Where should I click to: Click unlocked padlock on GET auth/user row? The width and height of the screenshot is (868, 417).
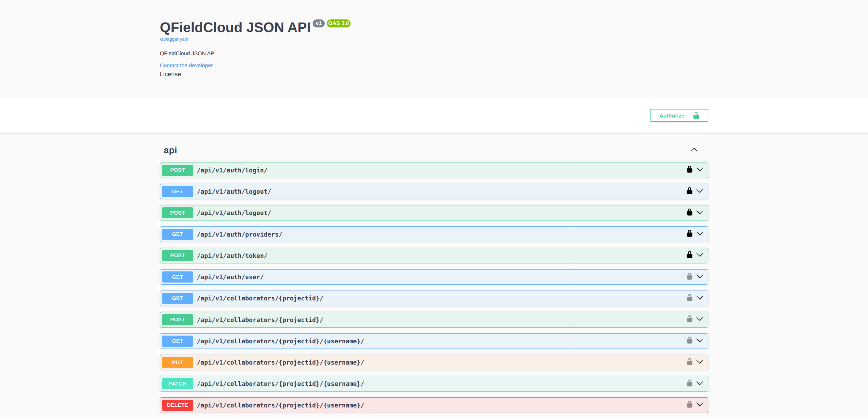pos(689,276)
